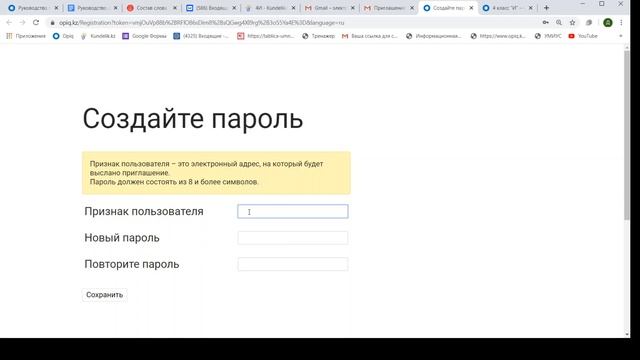This screenshot has height=360, width=640.
Task: Click the scrollbar up arrow
Action: pos(627,47)
